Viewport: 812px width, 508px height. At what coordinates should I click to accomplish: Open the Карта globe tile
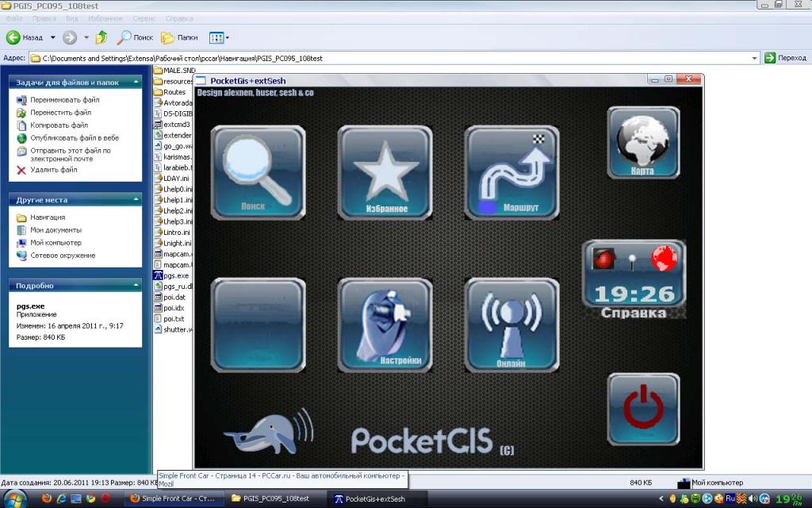[642, 142]
